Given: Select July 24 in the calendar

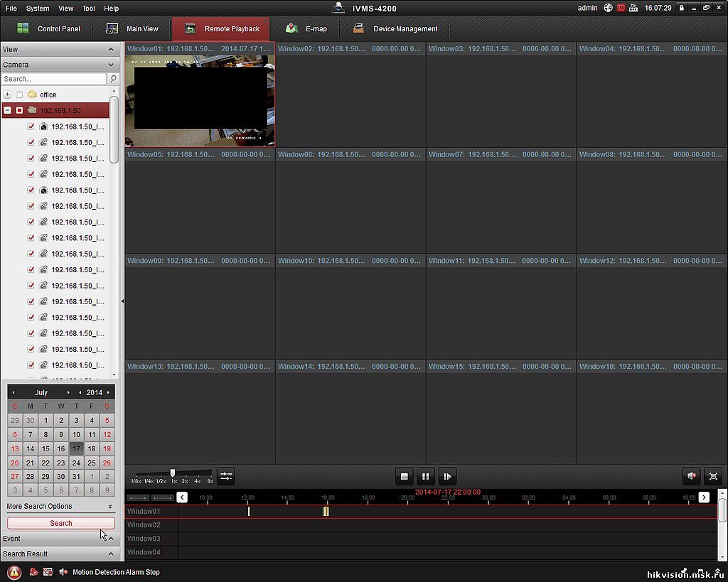Looking at the screenshot, I should (76, 463).
